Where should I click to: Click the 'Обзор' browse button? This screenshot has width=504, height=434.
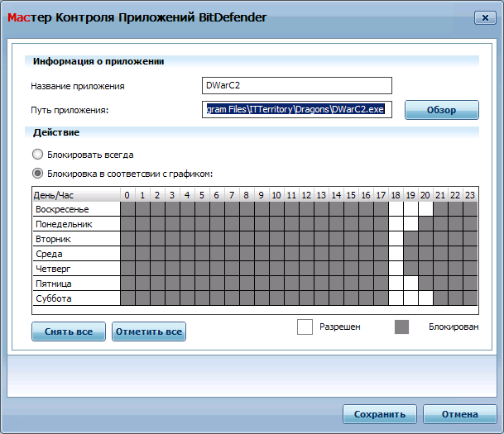[442, 110]
